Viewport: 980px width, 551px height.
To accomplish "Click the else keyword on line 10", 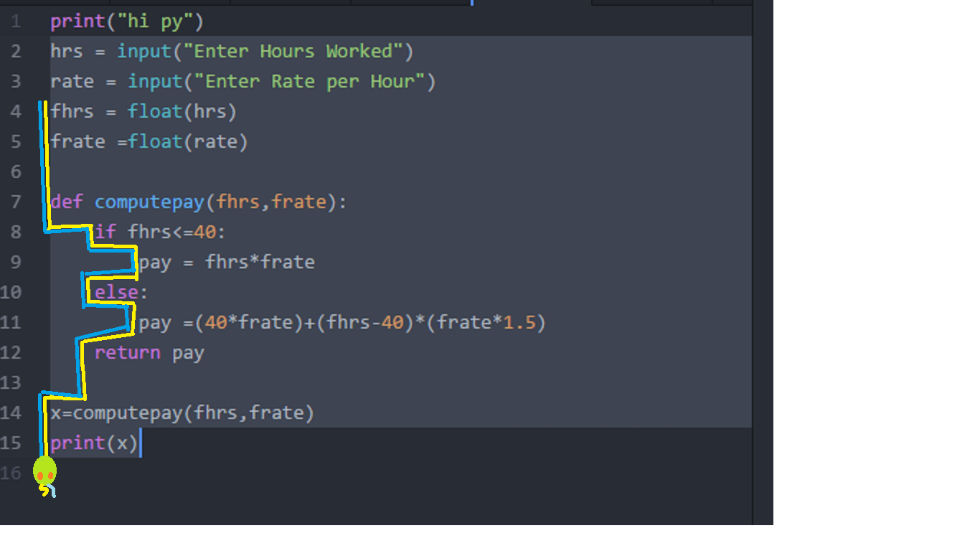I will (116, 293).
